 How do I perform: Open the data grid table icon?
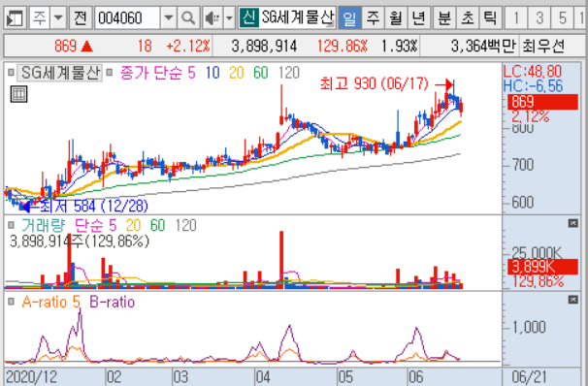(18, 94)
